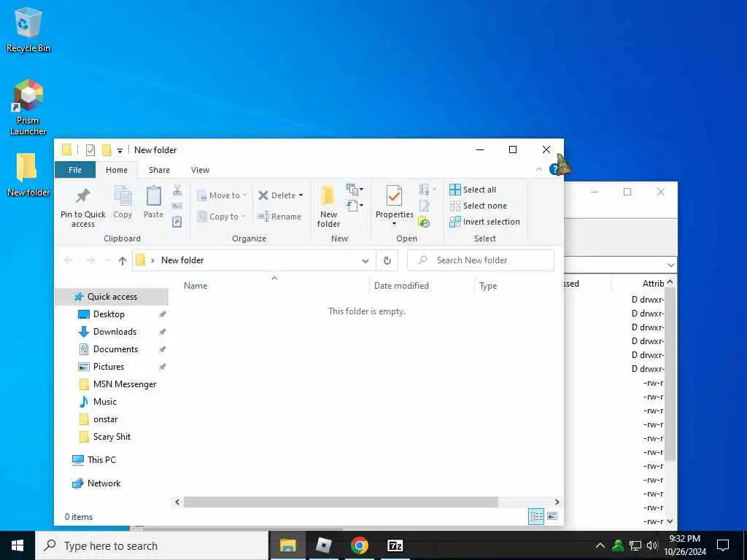
Task: Click the Copy ribbon icon
Action: click(x=123, y=203)
